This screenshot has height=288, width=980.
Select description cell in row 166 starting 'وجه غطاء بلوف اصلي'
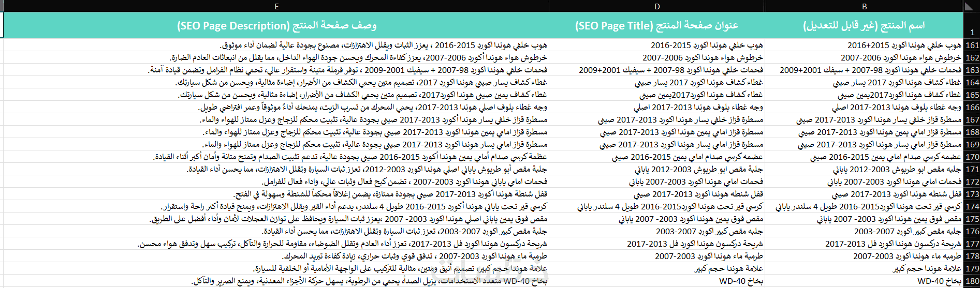[x=276, y=107]
